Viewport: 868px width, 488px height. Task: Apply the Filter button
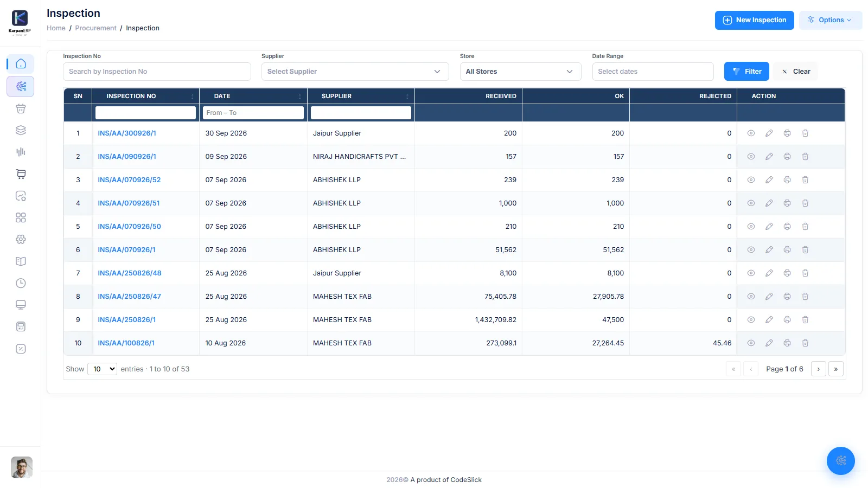tap(746, 72)
